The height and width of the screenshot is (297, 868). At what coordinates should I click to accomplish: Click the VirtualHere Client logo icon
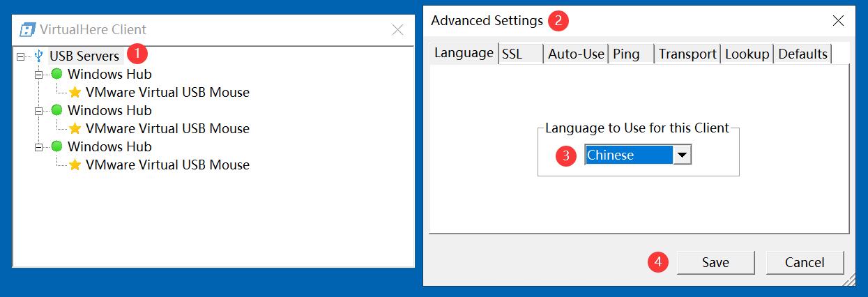27,29
